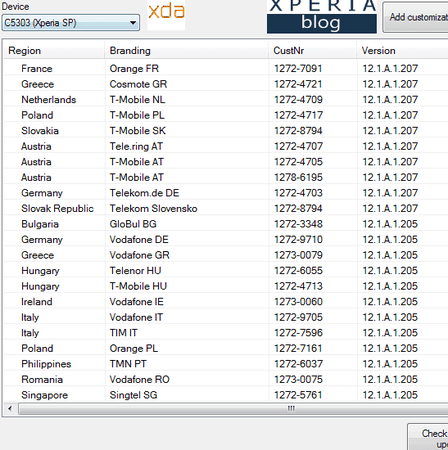Viewport: 448px width, 450px height.
Task: Select the Telenor HU row
Action: (226, 271)
